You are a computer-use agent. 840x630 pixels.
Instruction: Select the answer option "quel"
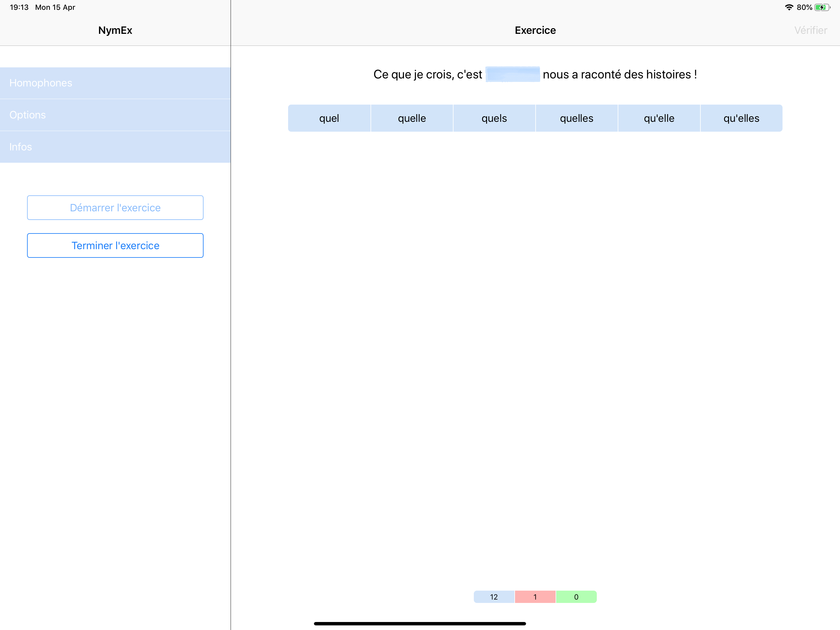[329, 118]
